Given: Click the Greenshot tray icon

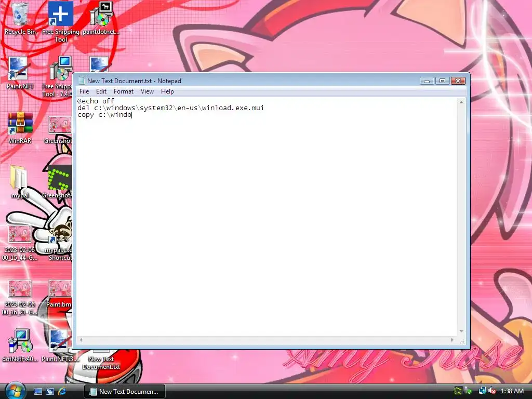Looking at the screenshot, I should coord(458,391).
